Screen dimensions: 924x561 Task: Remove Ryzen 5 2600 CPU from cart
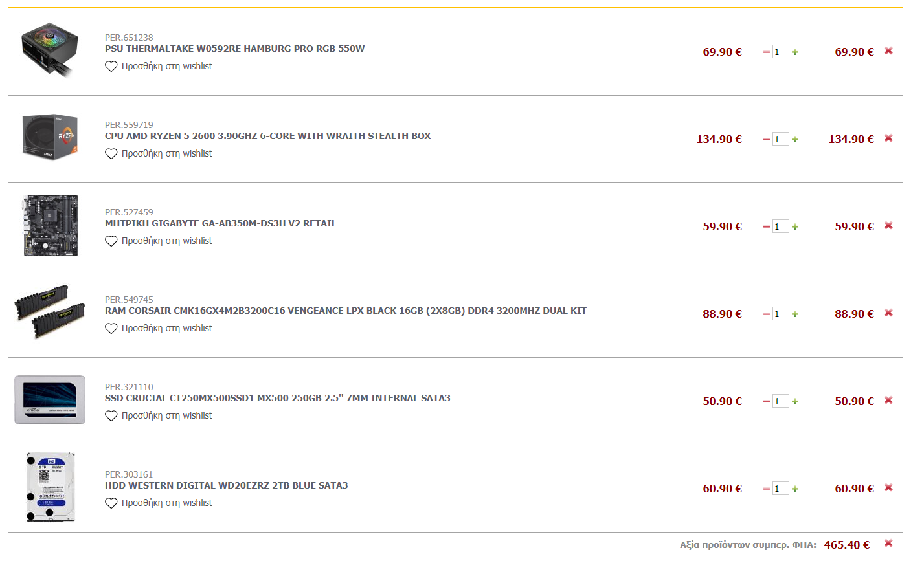point(888,138)
